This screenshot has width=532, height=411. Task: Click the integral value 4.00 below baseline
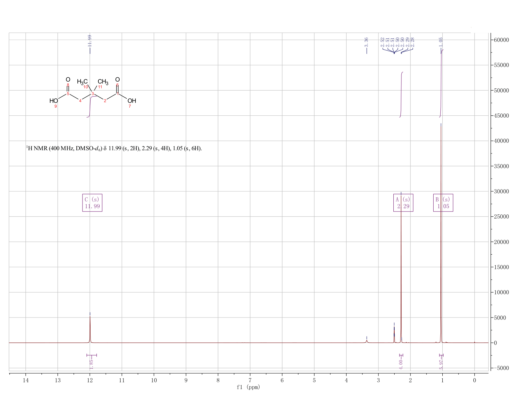pos(401,364)
